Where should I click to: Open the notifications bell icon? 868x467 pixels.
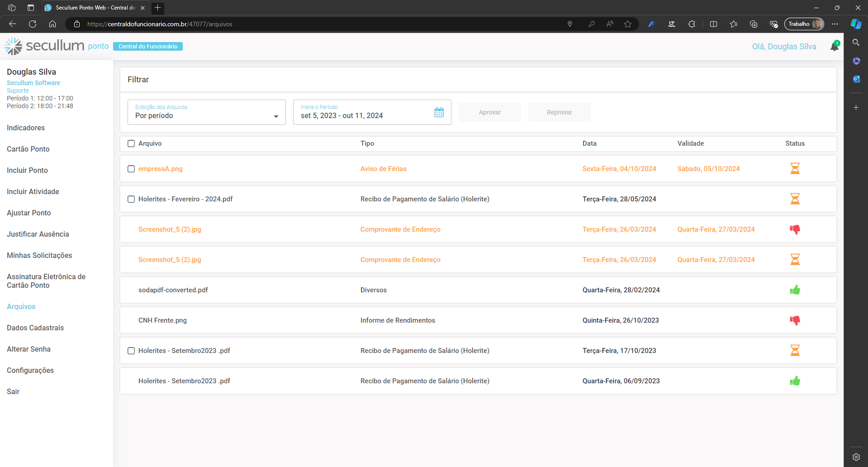coord(835,46)
